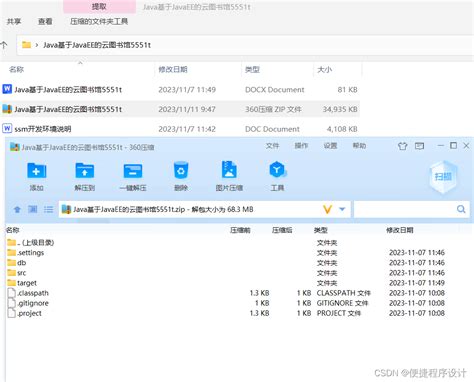
Task: Click the 扫描 (Scan) hexagon button
Action: (x=443, y=176)
